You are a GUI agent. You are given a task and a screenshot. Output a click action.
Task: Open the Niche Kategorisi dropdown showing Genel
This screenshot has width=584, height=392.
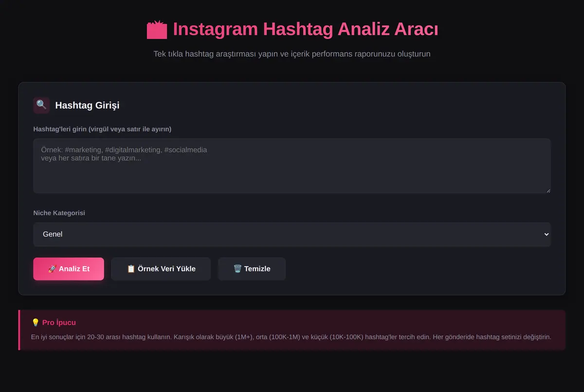coord(292,234)
